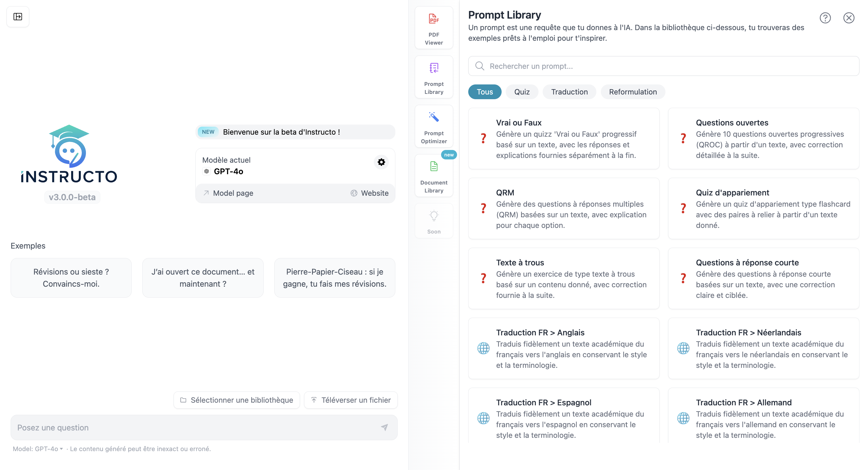
Task: Show Reformulation prompts only
Action: point(632,92)
